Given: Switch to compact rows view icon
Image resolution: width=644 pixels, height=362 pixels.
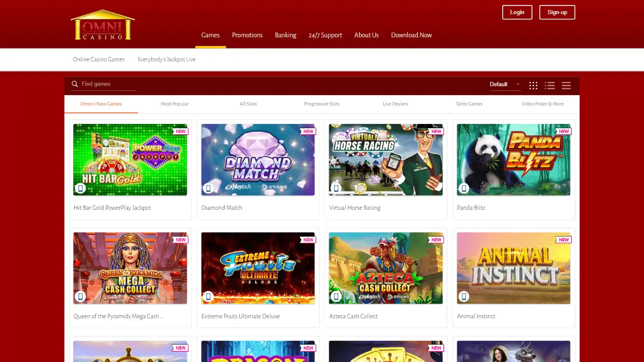Looking at the screenshot, I should [566, 85].
